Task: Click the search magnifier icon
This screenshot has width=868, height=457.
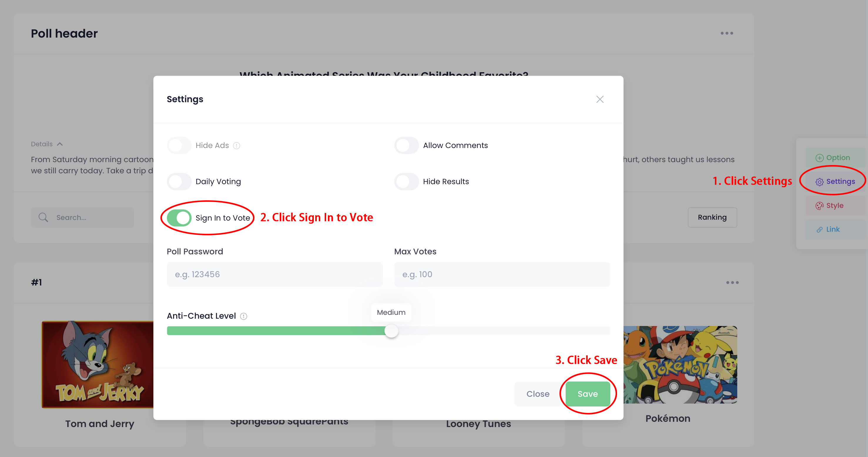Action: coord(43,217)
